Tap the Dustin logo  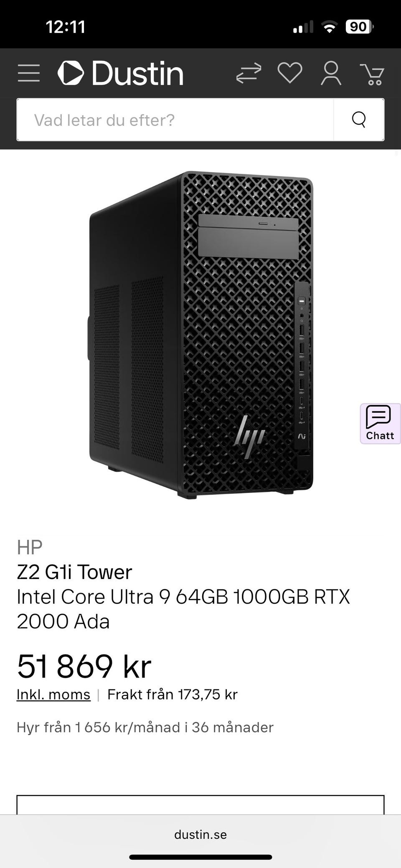121,73
